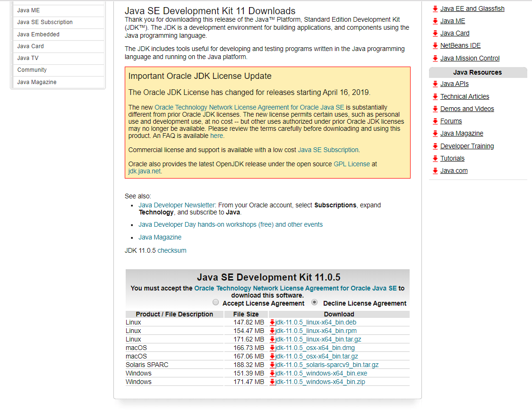Screen dimensions: 532x410
Task: Follow Java SE Subscription link in notice
Action: (328, 150)
